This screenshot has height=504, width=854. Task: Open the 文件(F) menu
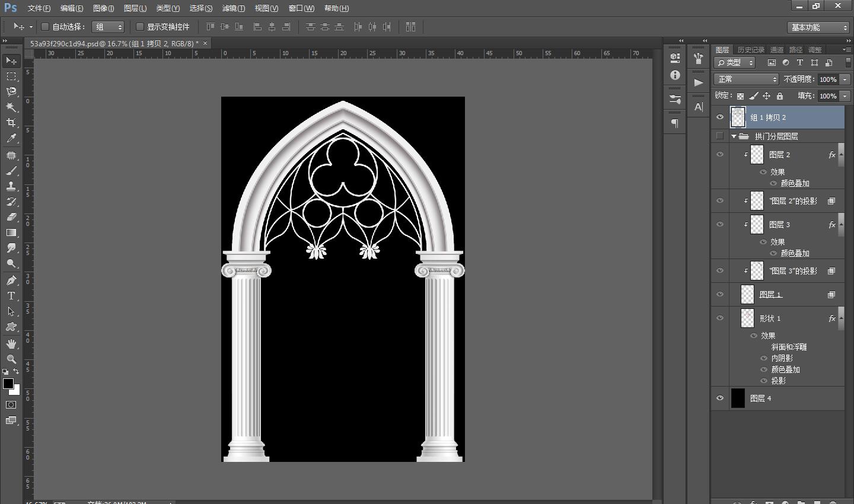pos(39,8)
